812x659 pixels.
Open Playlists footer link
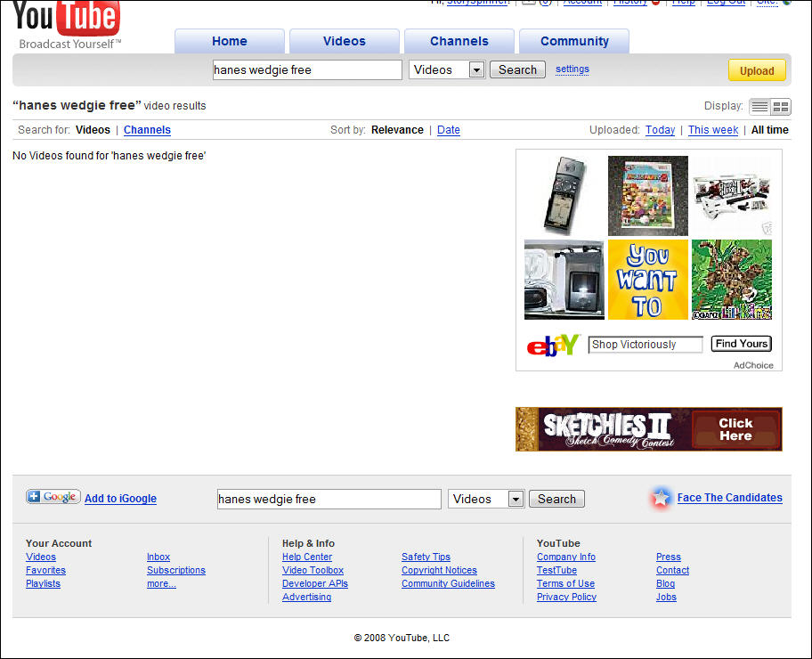point(43,584)
